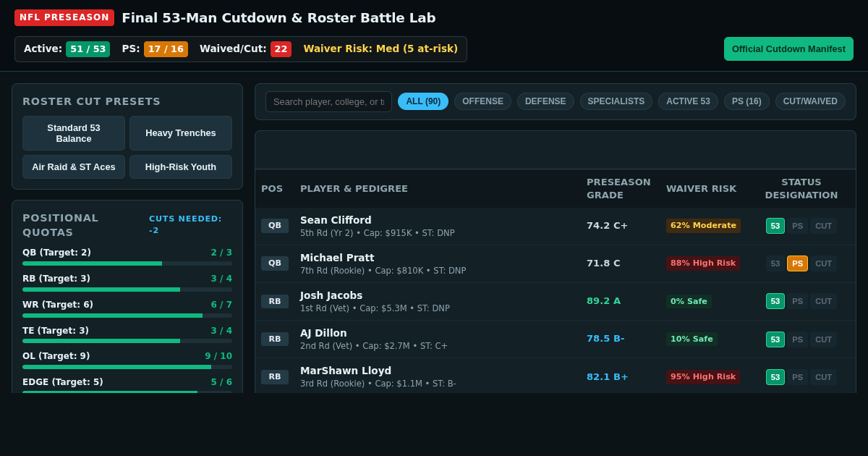
Task: Focus the player search field
Action: point(328,102)
